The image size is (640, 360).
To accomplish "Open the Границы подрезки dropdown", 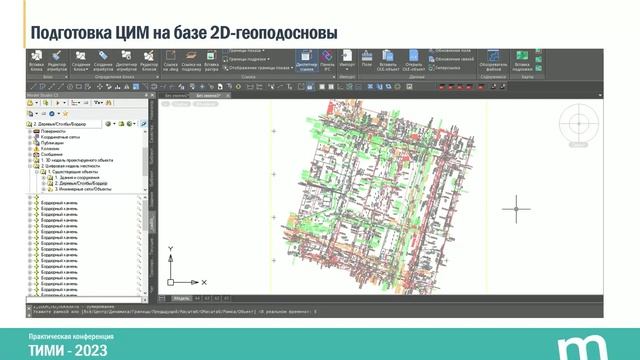I will pyautogui.click(x=247, y=59).
